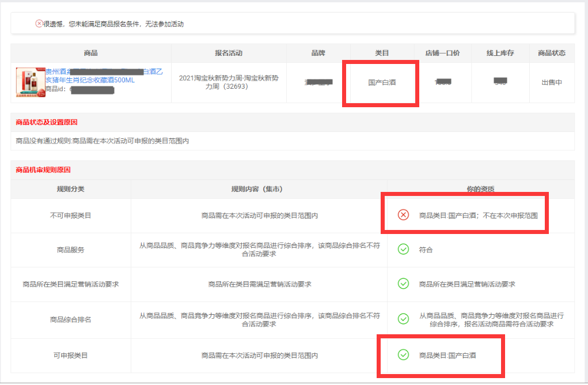Select the 商品综合排名 rule label

click(x=70, y=319)
